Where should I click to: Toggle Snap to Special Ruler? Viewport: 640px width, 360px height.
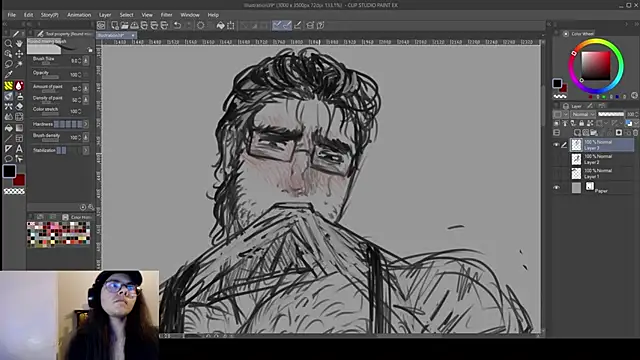(x=287, y=25)
